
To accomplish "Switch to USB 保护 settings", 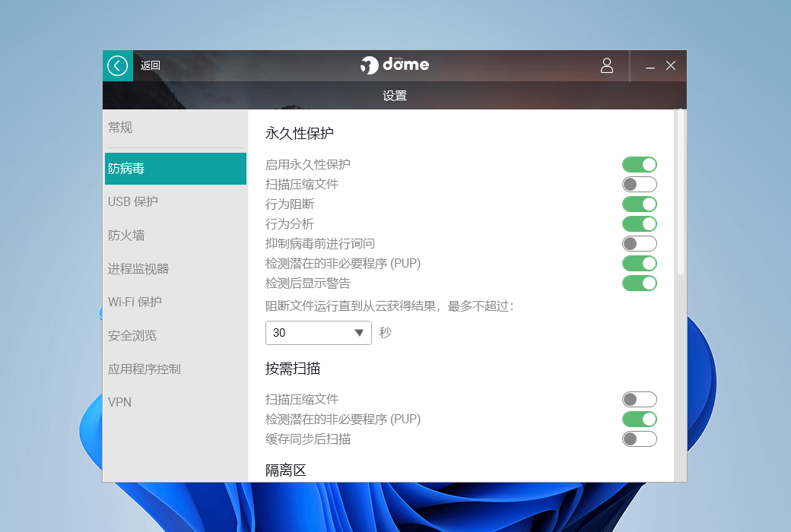I will [133, 202].
